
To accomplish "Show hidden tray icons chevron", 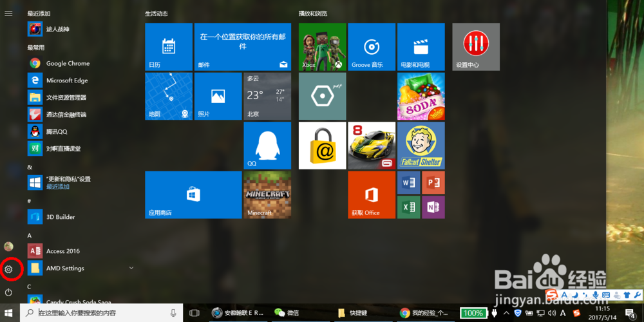I will tap(506, 313).
